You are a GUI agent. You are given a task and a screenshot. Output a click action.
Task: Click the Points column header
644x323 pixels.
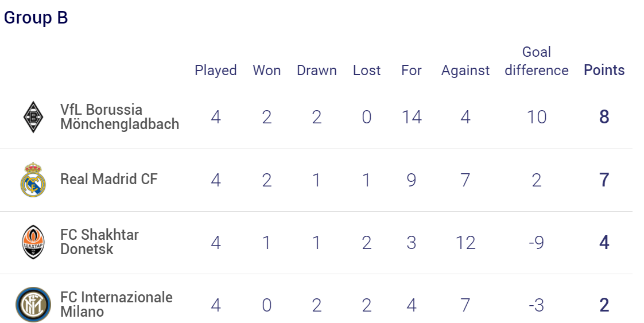point(604,70)
